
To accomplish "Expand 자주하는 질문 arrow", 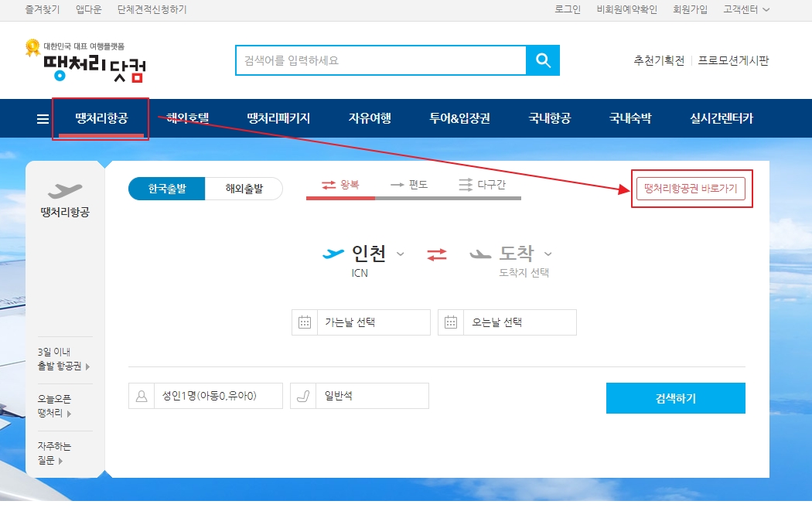I will coord(60,461).
